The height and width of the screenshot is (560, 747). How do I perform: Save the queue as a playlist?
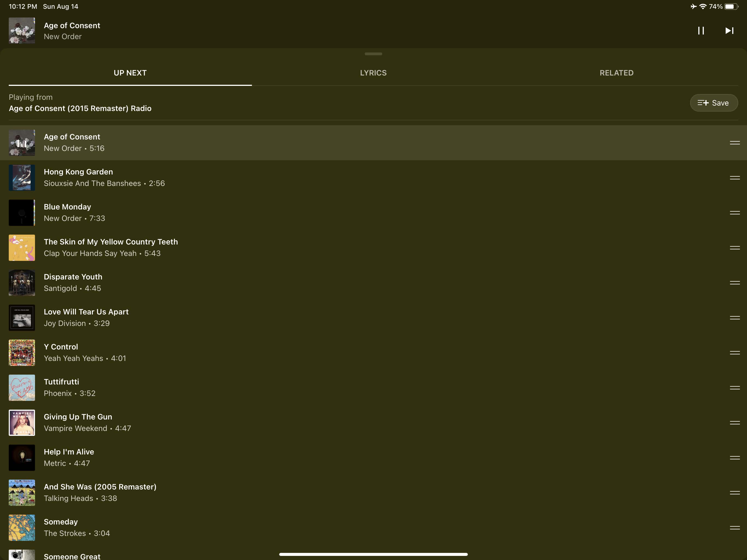(714, 103)
